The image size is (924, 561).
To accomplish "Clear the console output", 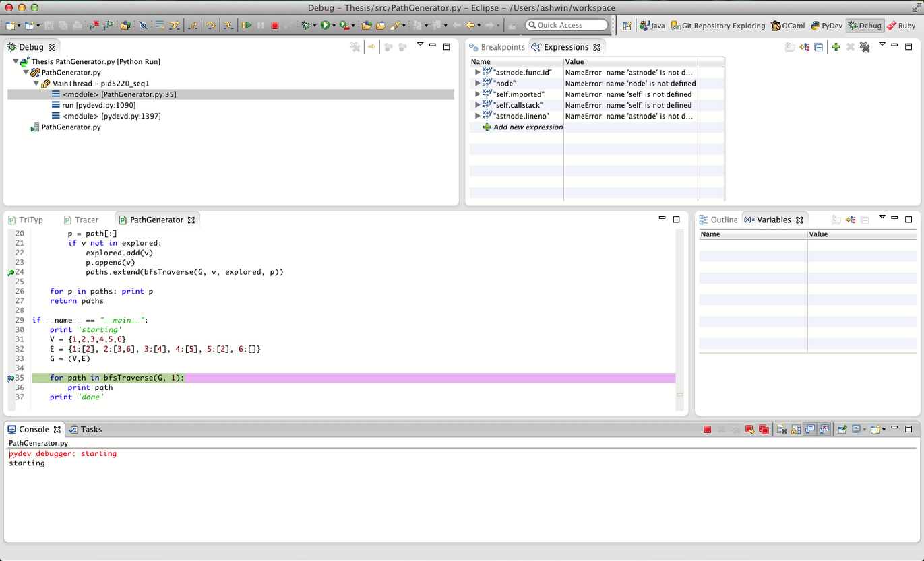I will 782,429.
